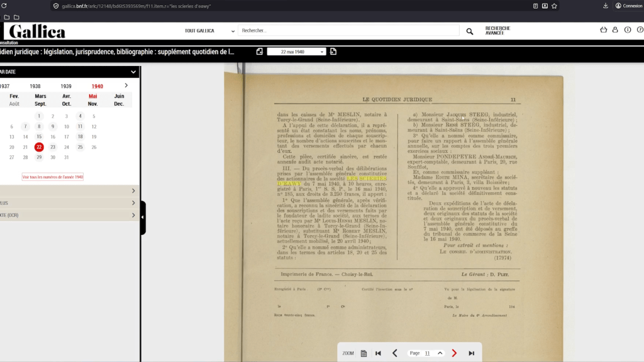
Task: Jump to the last page
Action: coord(471,353)
